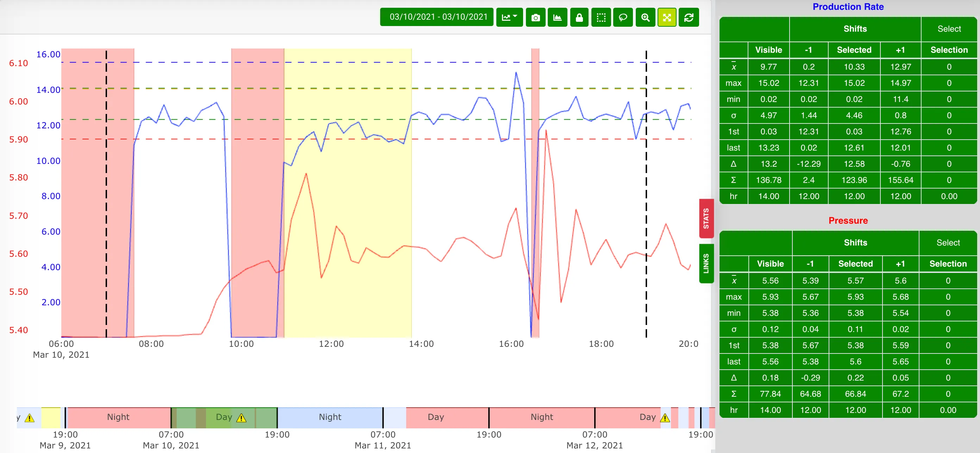The image size is (980, 453).
Task: Open the red STATS side tab
Action: click(x=706, y=218)
